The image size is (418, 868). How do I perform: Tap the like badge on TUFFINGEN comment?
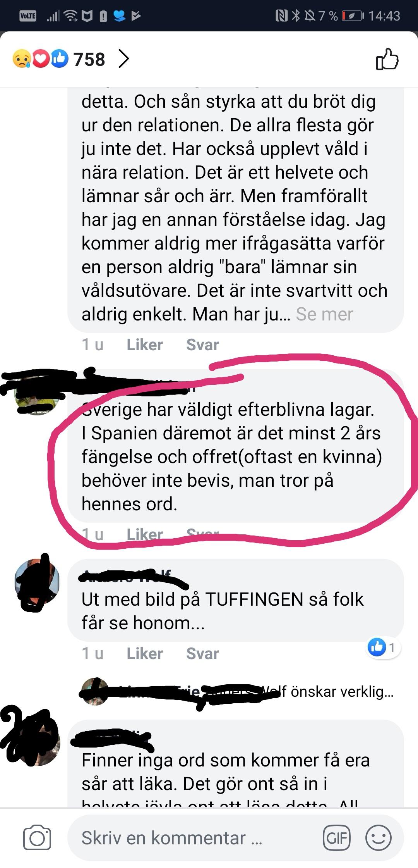(384, 648)
